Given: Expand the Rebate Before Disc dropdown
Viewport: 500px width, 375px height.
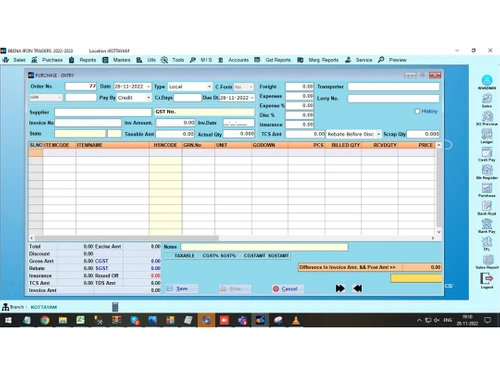Looking at the screenshot, I should (x=378, y=134).
